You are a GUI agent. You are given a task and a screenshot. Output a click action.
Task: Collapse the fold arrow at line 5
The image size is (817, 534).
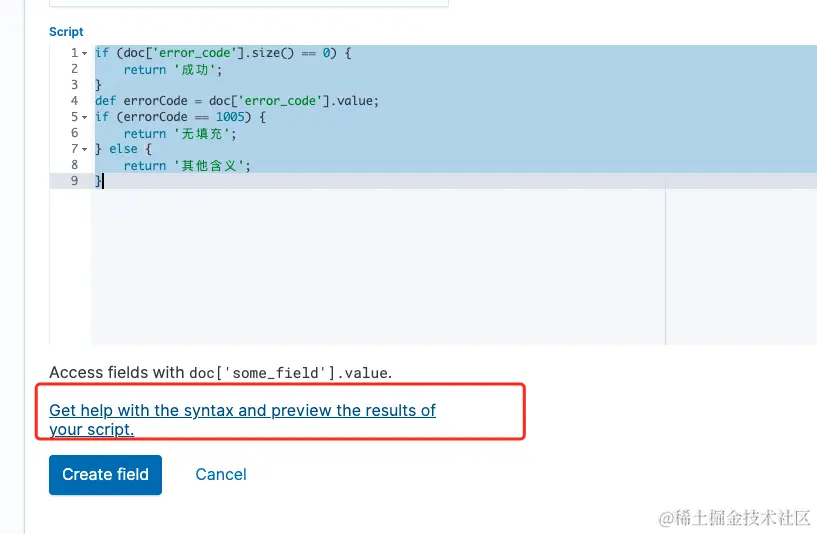(x=85, y=117)
